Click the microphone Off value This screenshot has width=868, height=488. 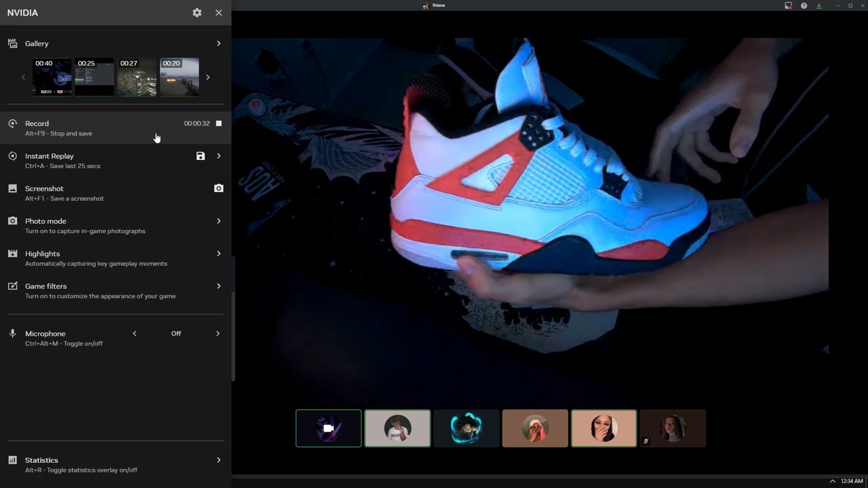[x=176, y=333]
